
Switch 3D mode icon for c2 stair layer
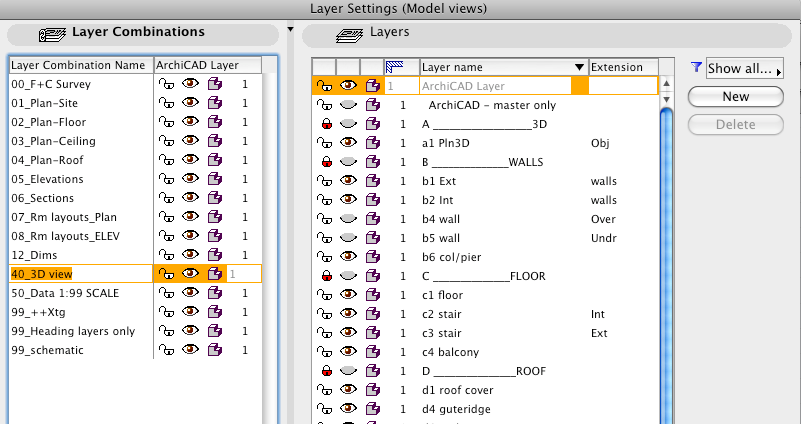coord(373,314)
